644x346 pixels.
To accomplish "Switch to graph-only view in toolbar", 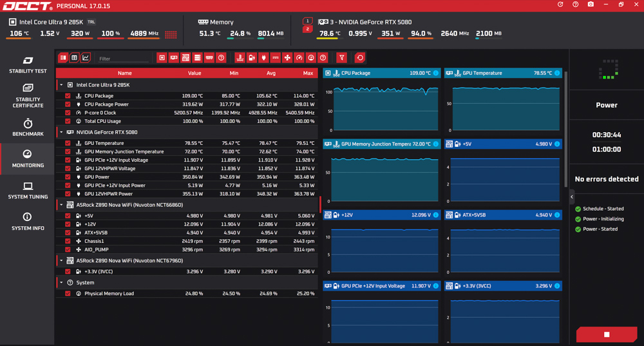I will tap(86, 58).
